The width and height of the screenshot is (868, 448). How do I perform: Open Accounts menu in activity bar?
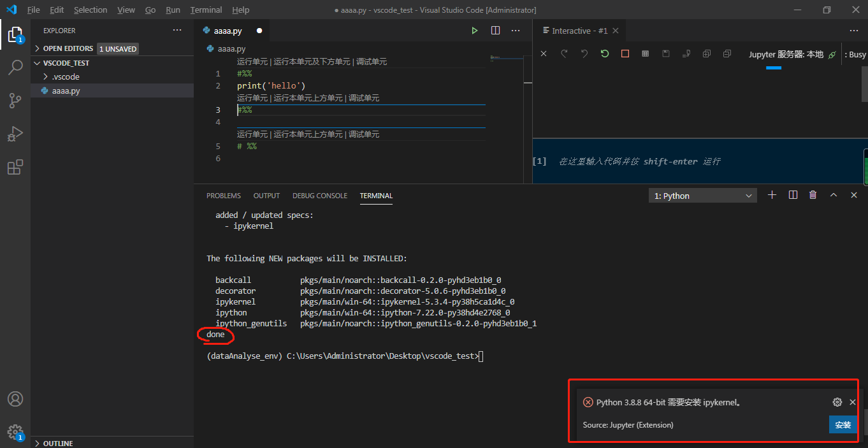coord(15,399)
